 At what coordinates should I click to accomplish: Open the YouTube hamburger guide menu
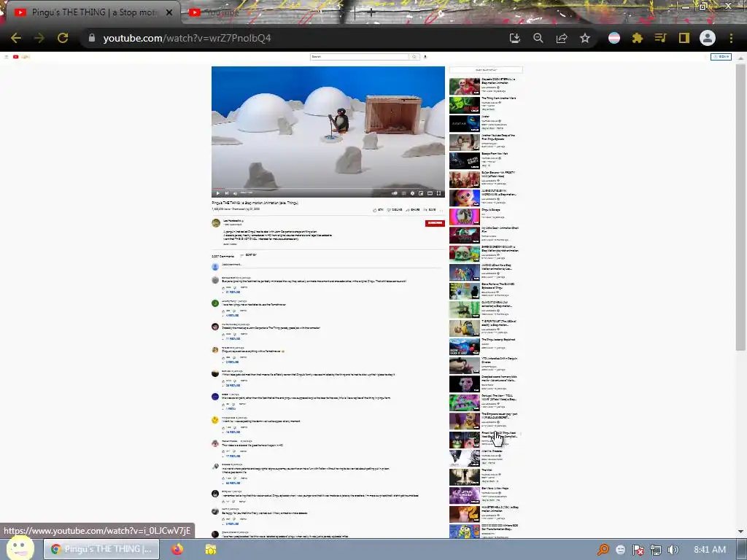[x=6, y=57]
